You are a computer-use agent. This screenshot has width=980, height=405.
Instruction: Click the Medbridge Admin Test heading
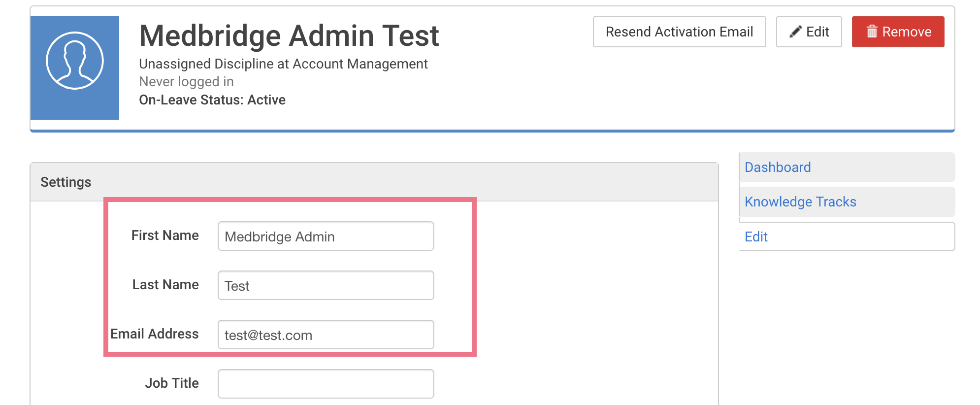pos(289,36)
